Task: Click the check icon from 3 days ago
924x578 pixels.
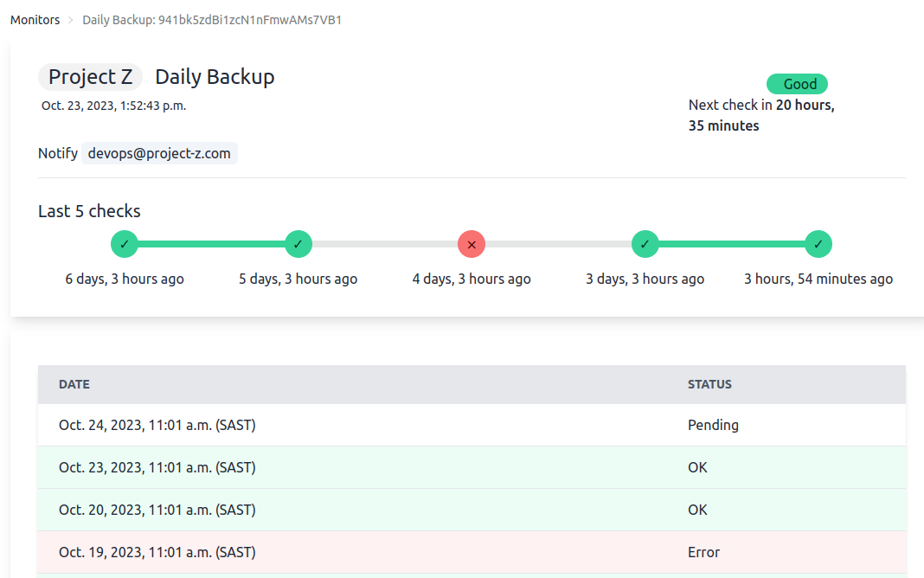Action: (x=645, y=244)
